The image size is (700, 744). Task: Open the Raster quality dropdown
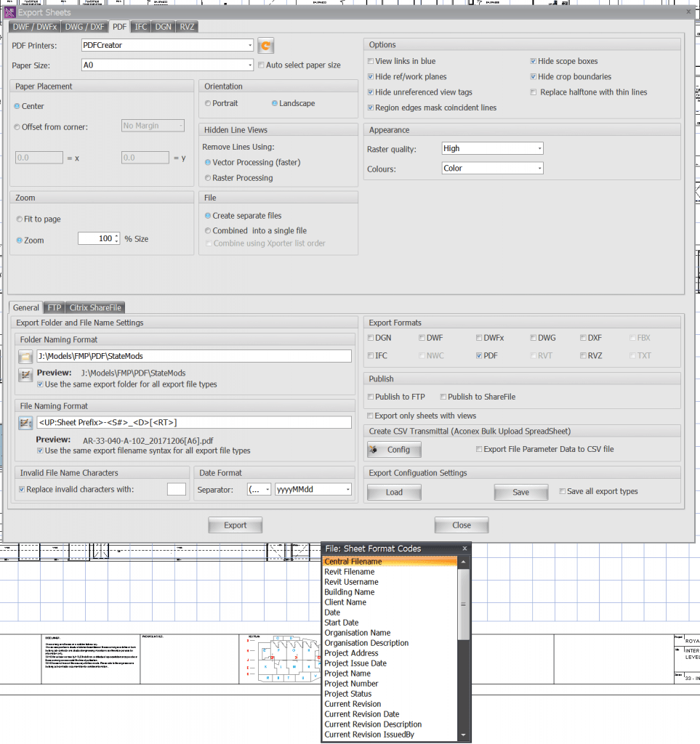pyautogui.click(x=539, y=148)
